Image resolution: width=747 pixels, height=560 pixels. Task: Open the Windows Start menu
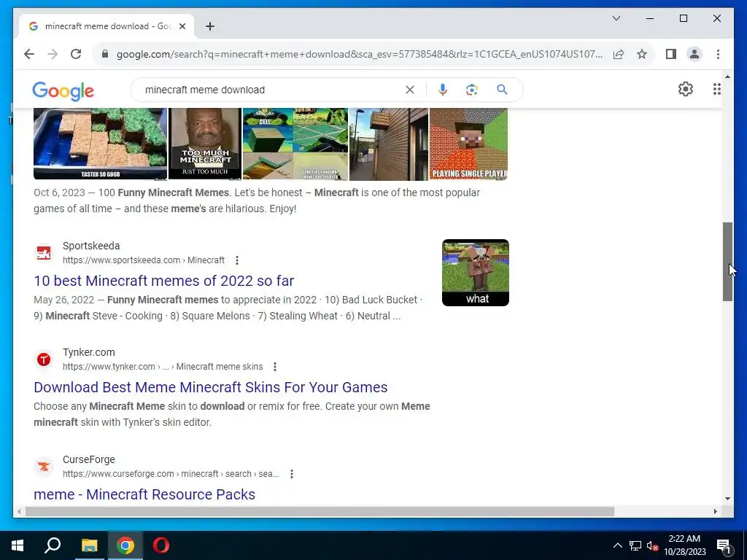point(18,545)
